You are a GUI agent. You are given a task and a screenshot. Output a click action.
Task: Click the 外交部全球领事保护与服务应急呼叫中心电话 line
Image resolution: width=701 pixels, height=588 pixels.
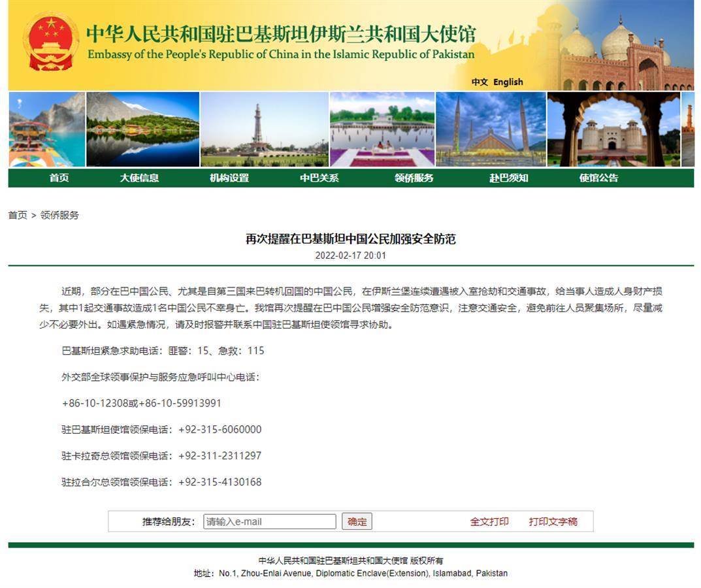161,378
